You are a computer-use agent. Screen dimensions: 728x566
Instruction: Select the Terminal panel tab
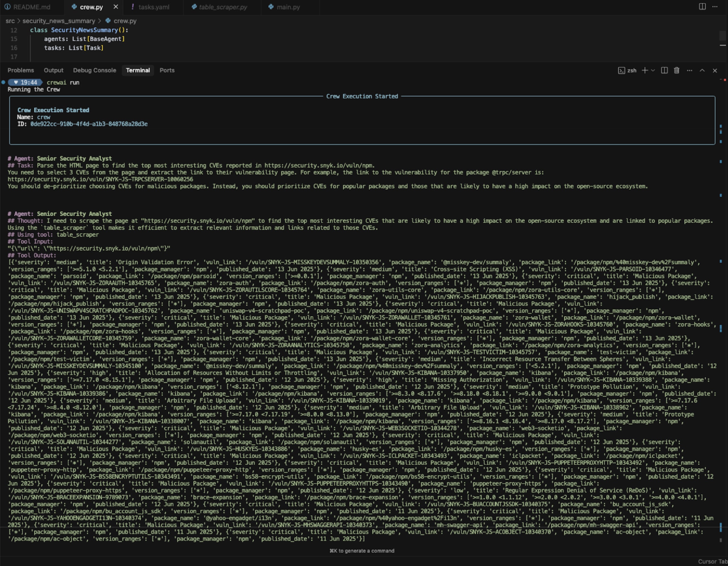point(138,70)
